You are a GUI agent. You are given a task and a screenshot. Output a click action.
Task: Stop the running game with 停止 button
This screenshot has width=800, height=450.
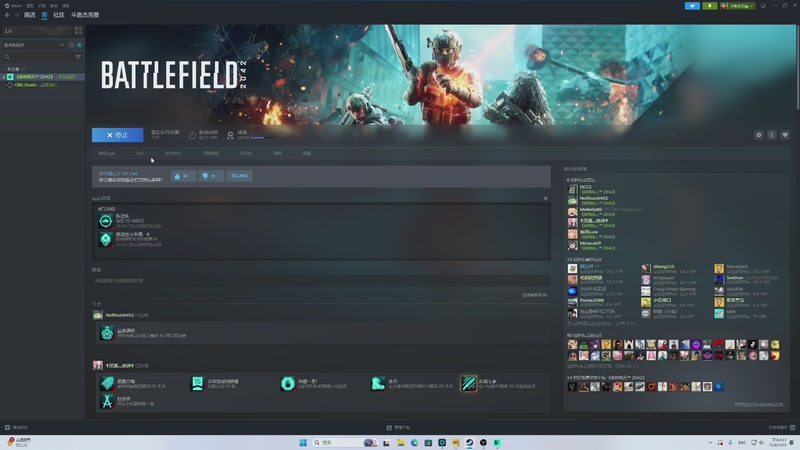click(117, 135)
